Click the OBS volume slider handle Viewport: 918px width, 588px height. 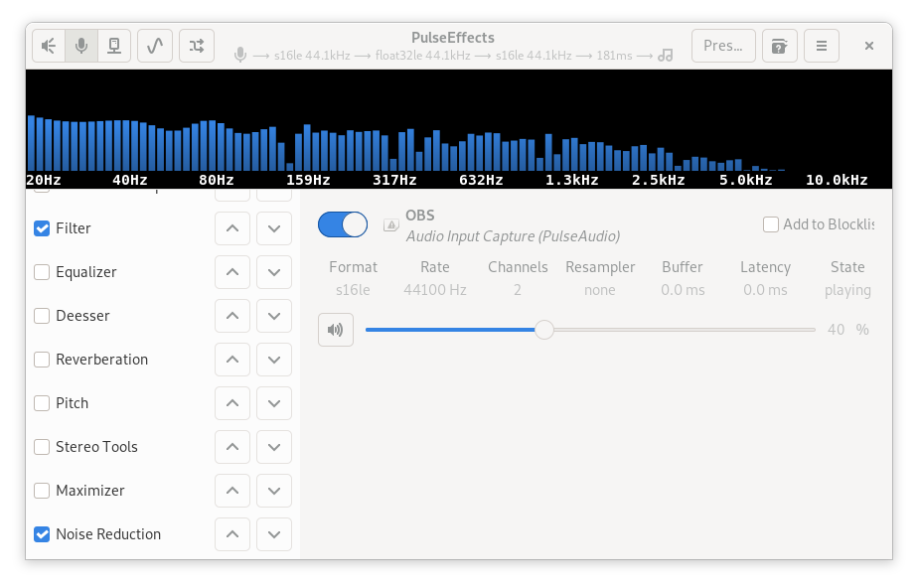[544, 329]
